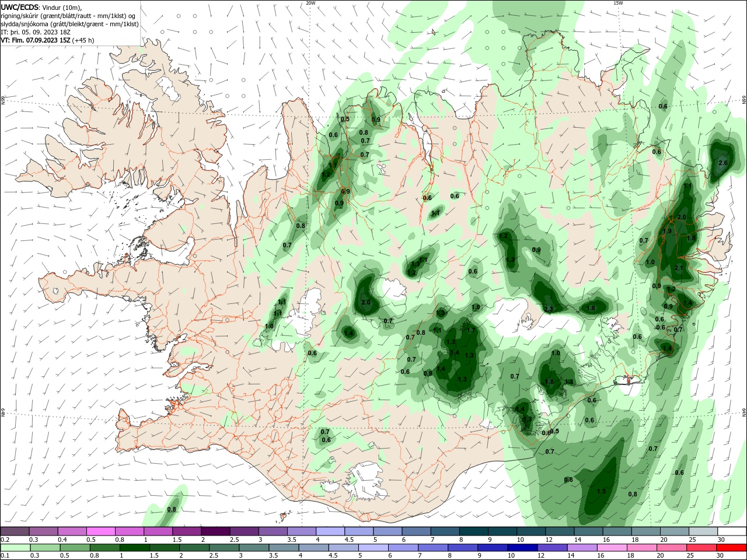Select the slydda/snjókoma legend description line
This screenshot has width=747, height=560.
70,24
